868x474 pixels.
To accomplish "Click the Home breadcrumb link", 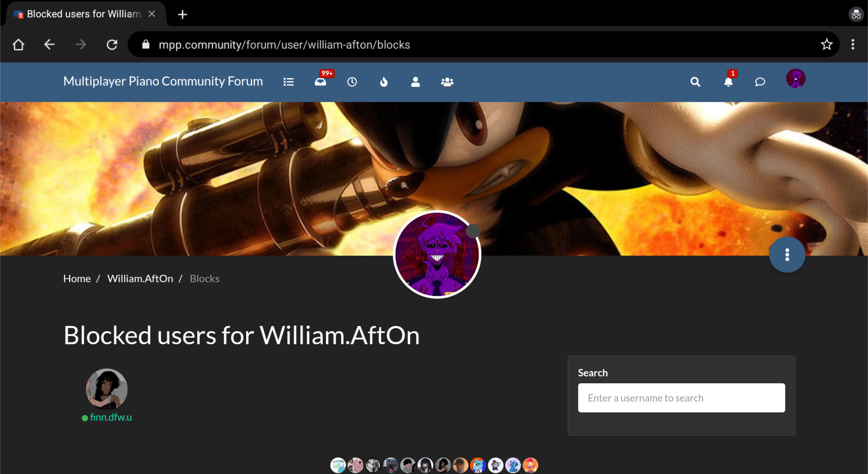I will (77, 279).
